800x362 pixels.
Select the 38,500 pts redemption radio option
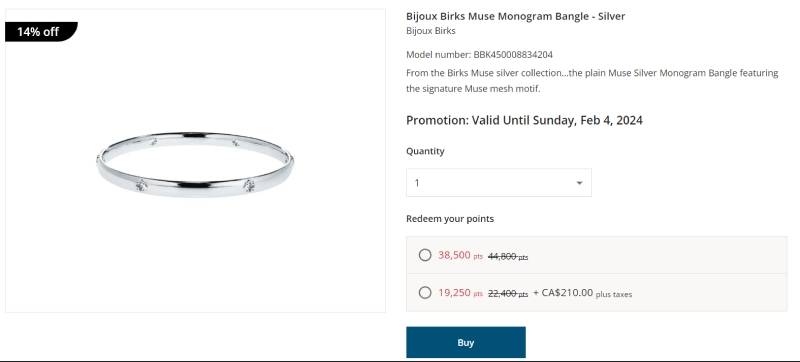[x=424, y=255]
